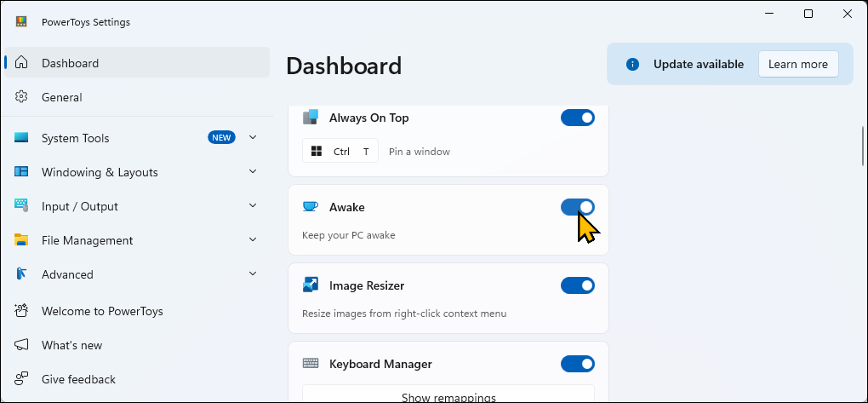The image size is (868, 403).
Task: Click the Keyboard Manager module icon
Action: (x=311, y=364)
